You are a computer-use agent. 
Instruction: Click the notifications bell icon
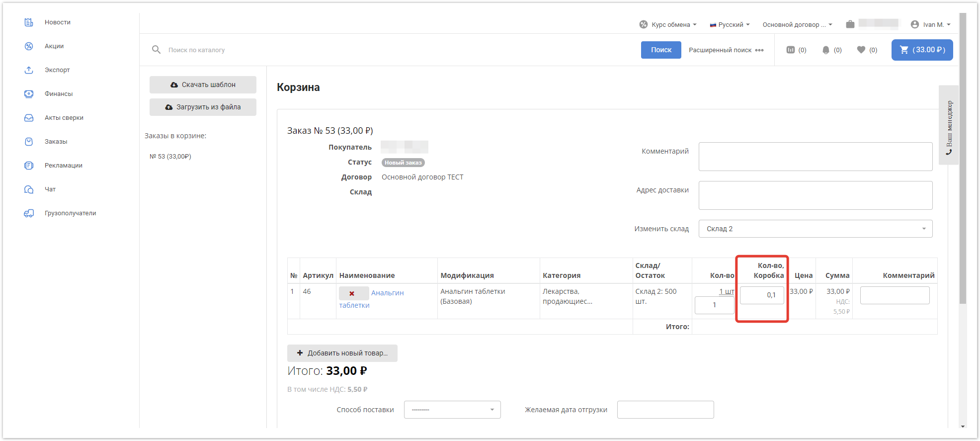826,50
